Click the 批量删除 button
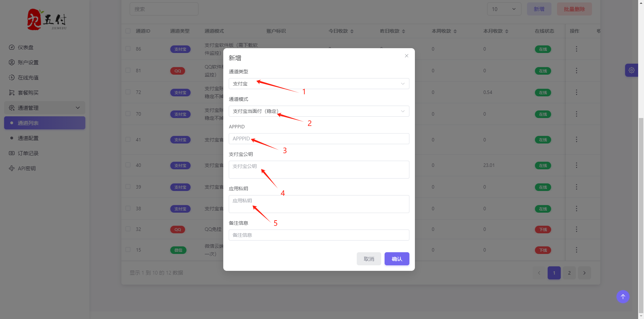 575,9
